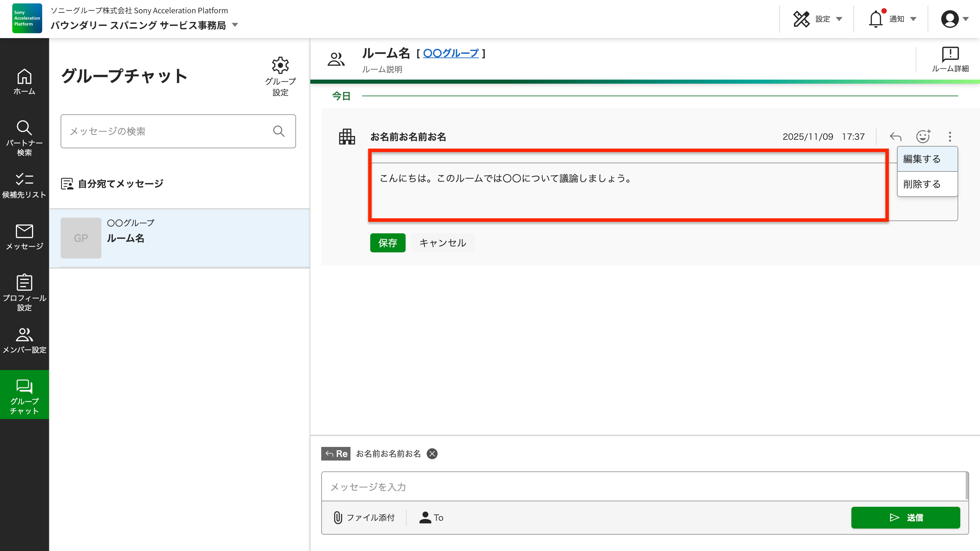Open the 〇〇グループ link in room title
980x551 pixels.
click(x=451, y=53)
